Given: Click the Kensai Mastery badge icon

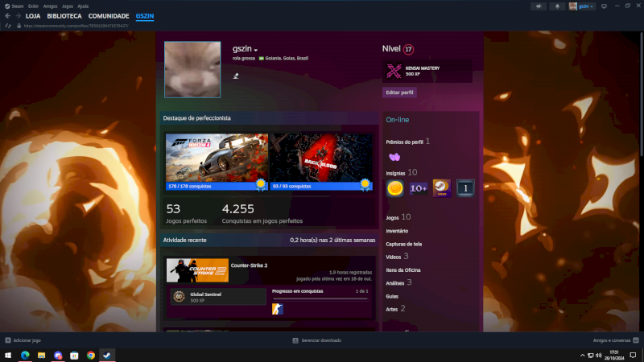Looking at the screenshot, I should (x=394, y=72).
